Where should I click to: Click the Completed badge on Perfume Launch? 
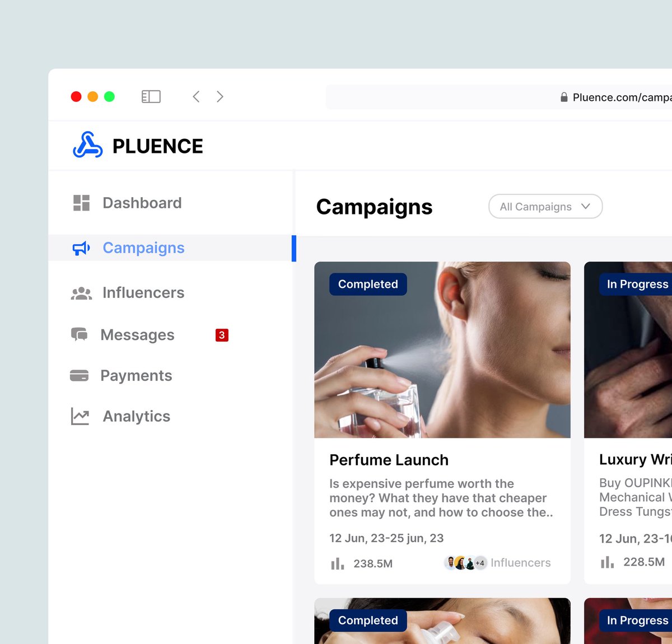point(368,284)
